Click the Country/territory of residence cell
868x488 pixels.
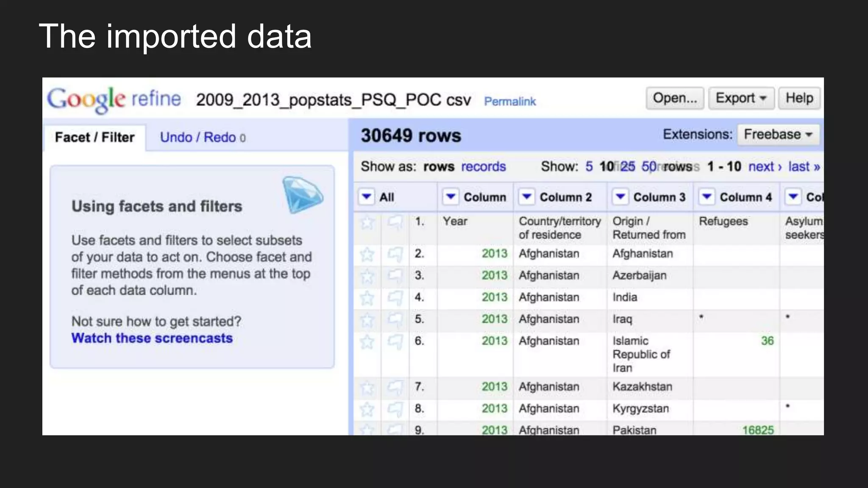(560, 228)
